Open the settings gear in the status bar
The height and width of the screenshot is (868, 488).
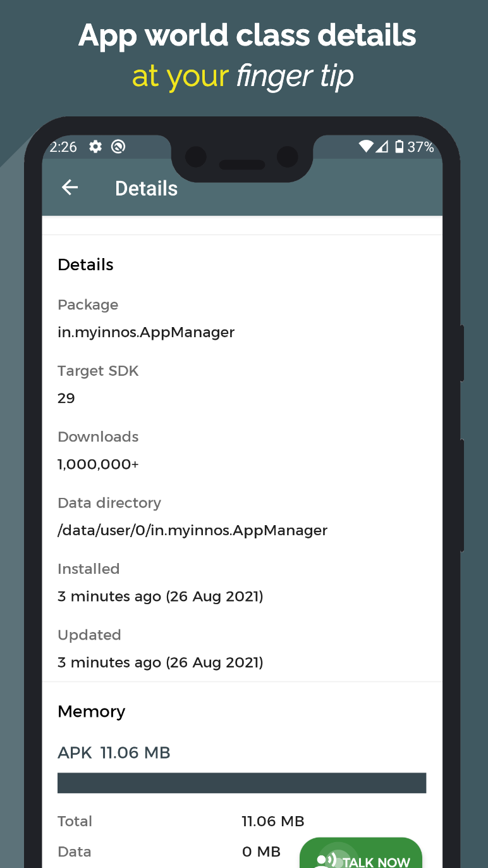click(x=94, y=147)
